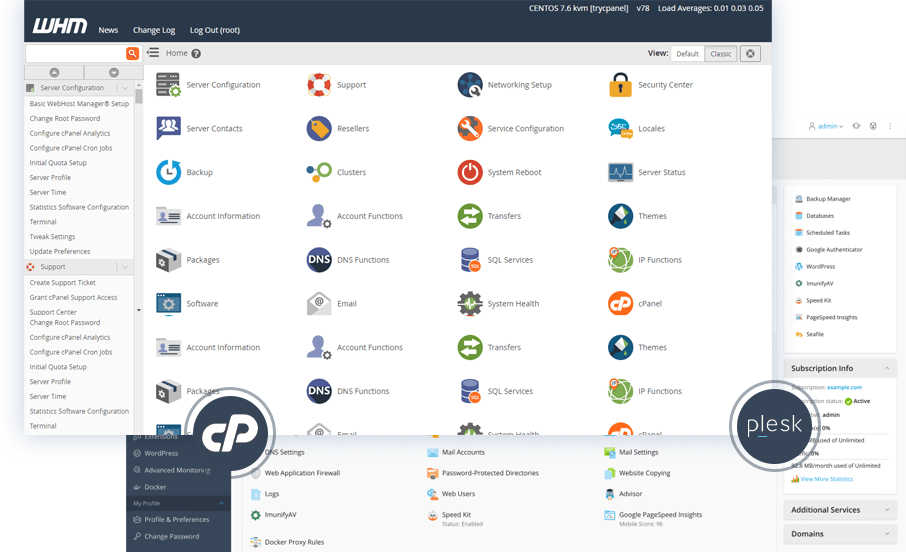
Task: Open Backup Manager in Plesk right panel
Action: [828, 199]
